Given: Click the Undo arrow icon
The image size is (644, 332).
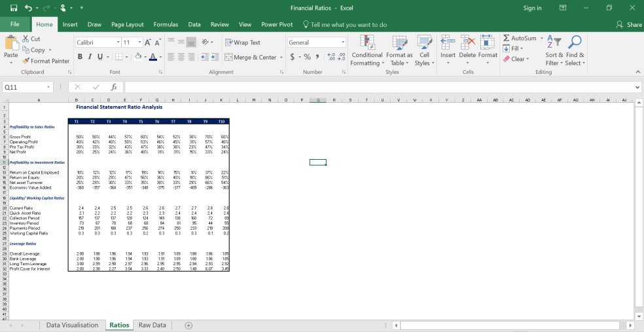Looking at the screenshot, I should click(x=28, y=8).
